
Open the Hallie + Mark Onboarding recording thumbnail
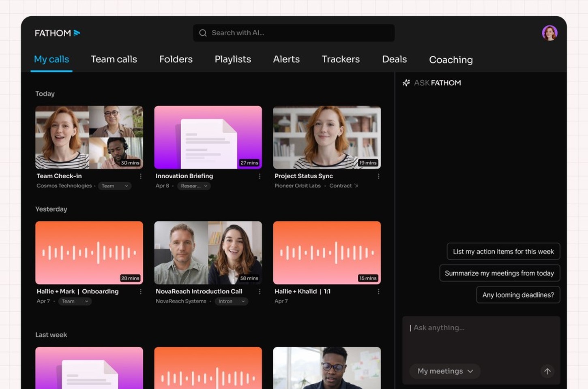(89, 252)
